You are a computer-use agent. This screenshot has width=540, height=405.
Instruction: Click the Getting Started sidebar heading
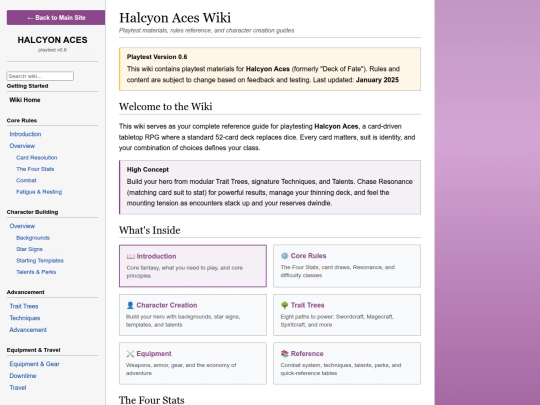coord(27,86)
